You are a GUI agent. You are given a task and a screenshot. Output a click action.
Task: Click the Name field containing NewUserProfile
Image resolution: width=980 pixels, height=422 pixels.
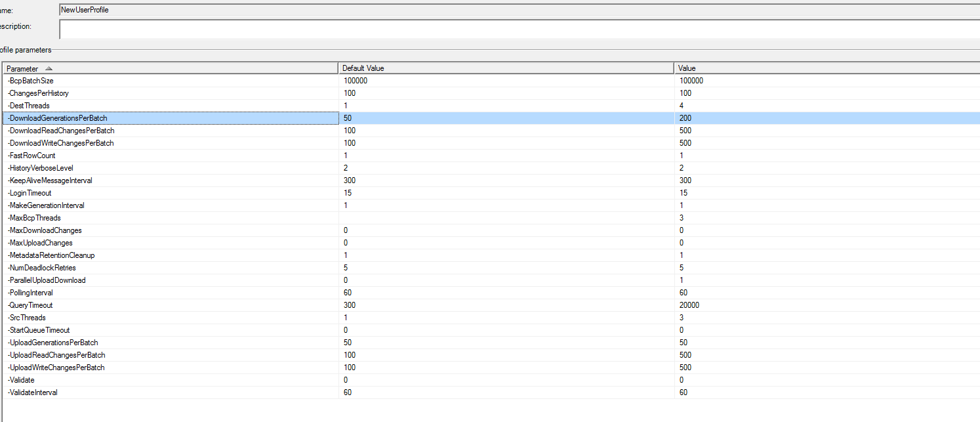point(520,10)
